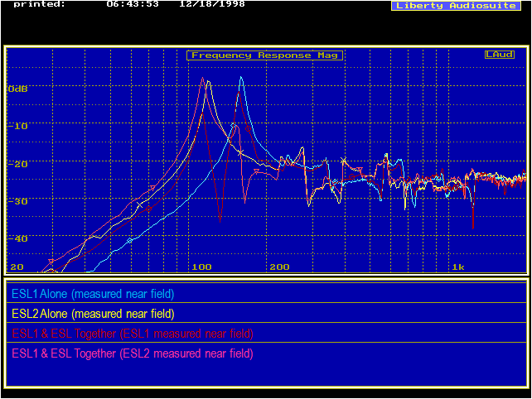The width and height of the screenshot is (532, 399).
Task: Click the 1k frequency axis label
Action: [x=458, y=267]
